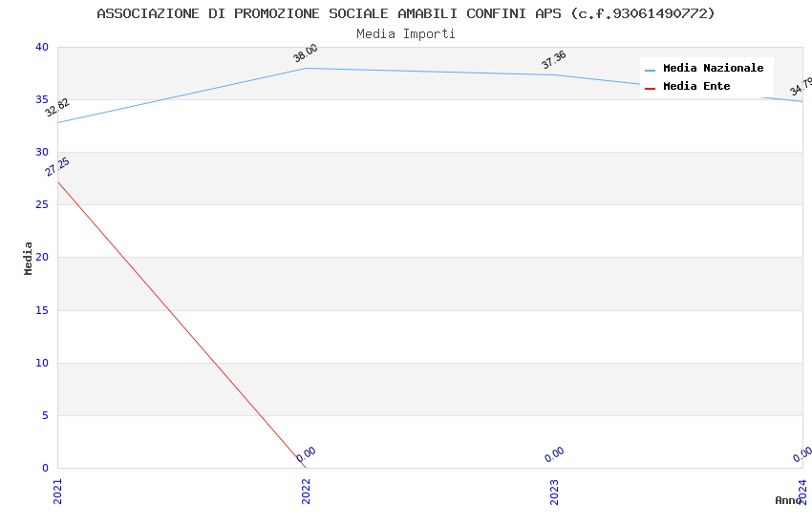812x525 pixels.
Task: Click the chart title with c.f.93061490772
Action: [405, 13]
